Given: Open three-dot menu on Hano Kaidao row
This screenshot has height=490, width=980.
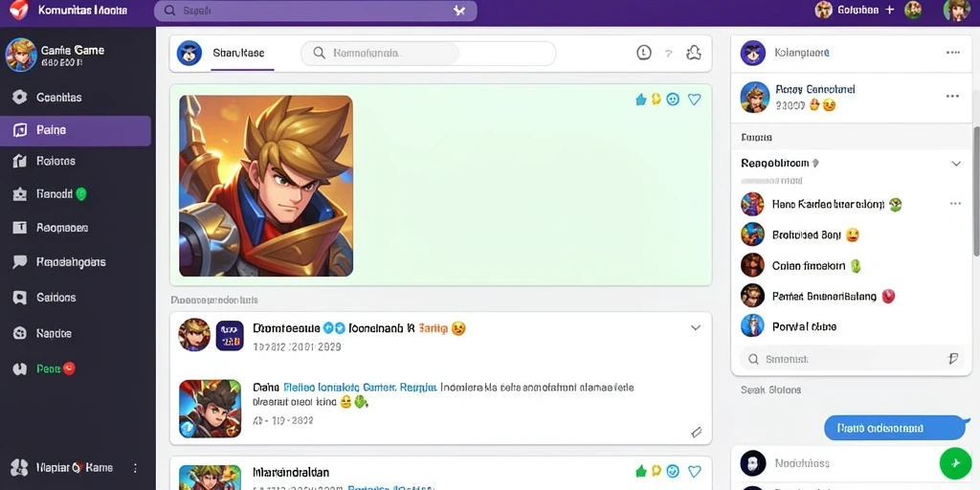Looking at the screenshot, I should click(x=956, y=204).
